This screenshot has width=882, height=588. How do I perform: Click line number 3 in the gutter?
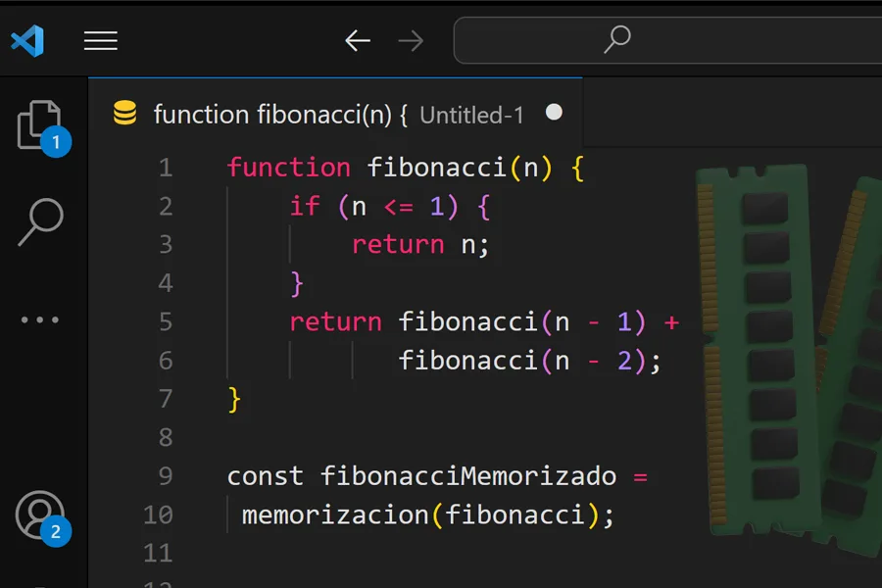[x=166, y=244]
